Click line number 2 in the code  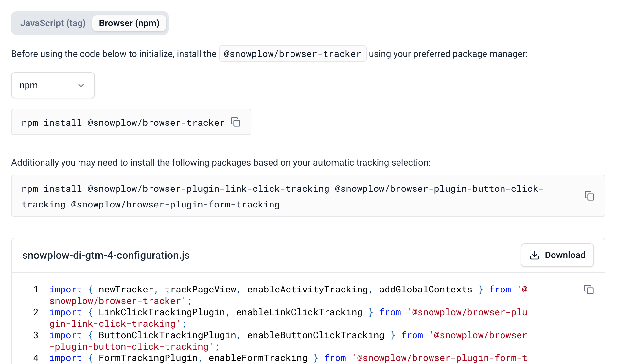35,312
